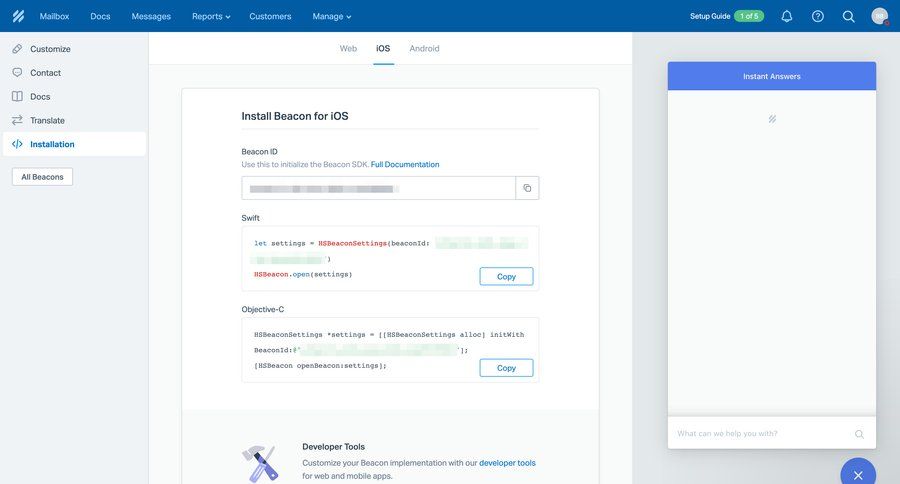Screen dimensions: 900x484
Task: Copy the Objective-C code snippet
Action: pos(506,367)
